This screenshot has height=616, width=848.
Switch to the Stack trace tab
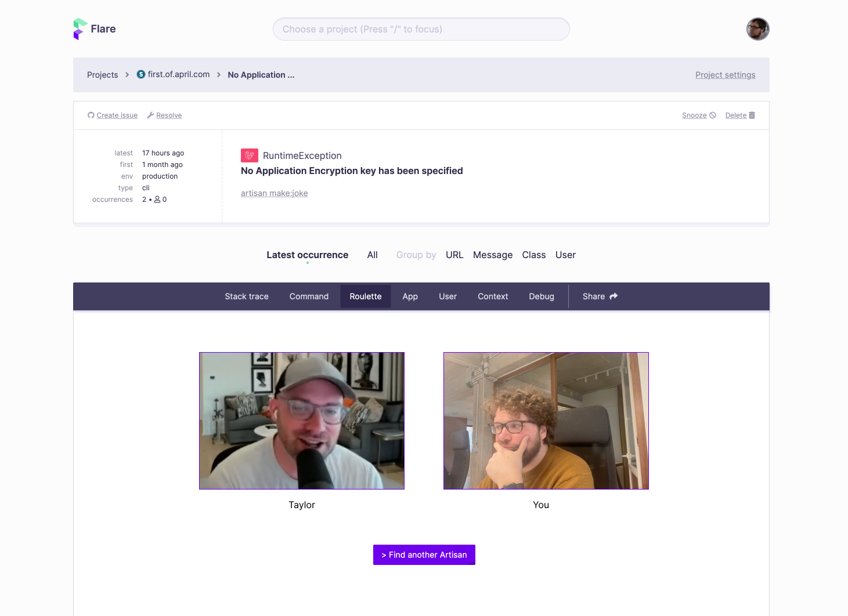click(247, 296)
